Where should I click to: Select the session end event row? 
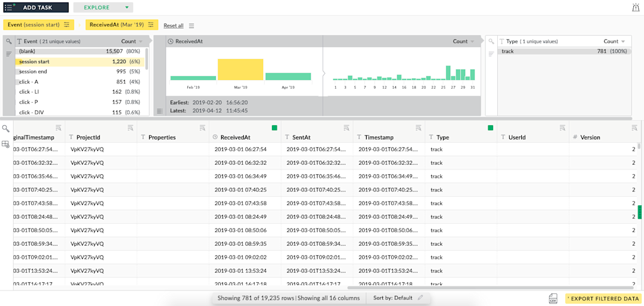coord(80,72)
